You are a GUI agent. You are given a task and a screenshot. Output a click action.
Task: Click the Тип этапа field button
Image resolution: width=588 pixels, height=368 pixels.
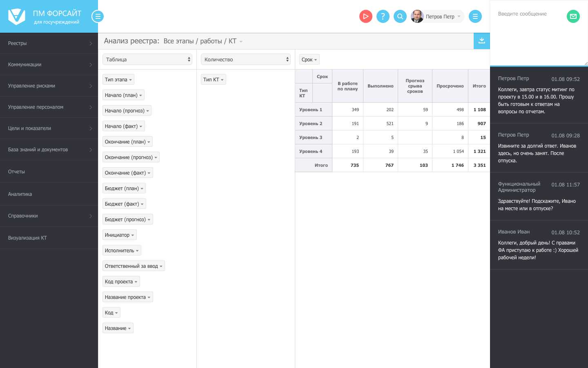click(118, 80)
